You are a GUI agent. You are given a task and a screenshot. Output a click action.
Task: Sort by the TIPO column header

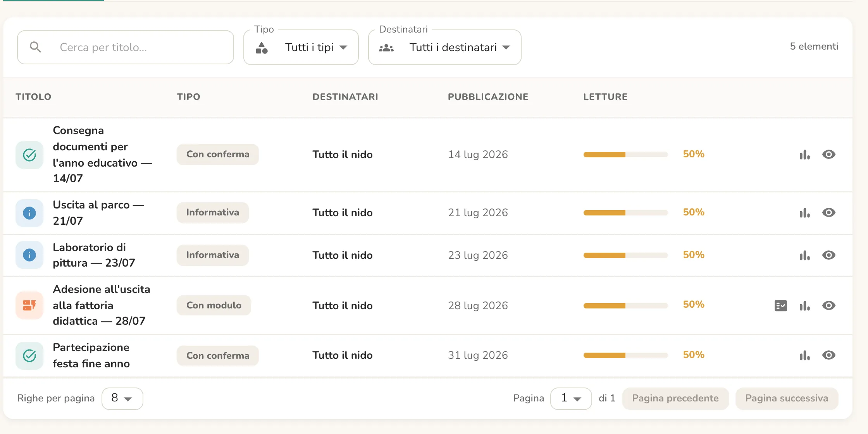(189, 97)
